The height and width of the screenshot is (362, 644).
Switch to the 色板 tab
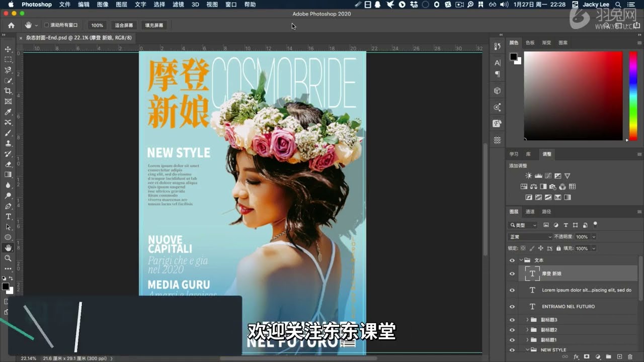point(530,43)
